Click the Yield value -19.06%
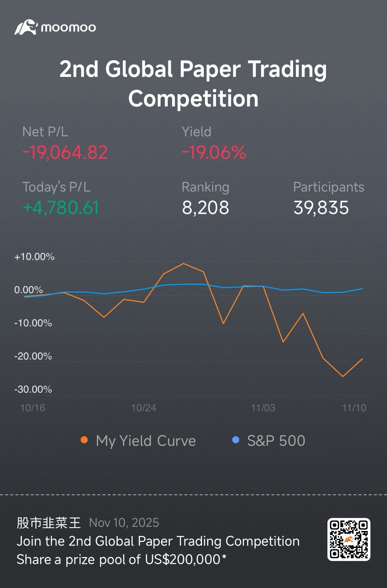Viewport: 387px width, 588px height. 214,152
